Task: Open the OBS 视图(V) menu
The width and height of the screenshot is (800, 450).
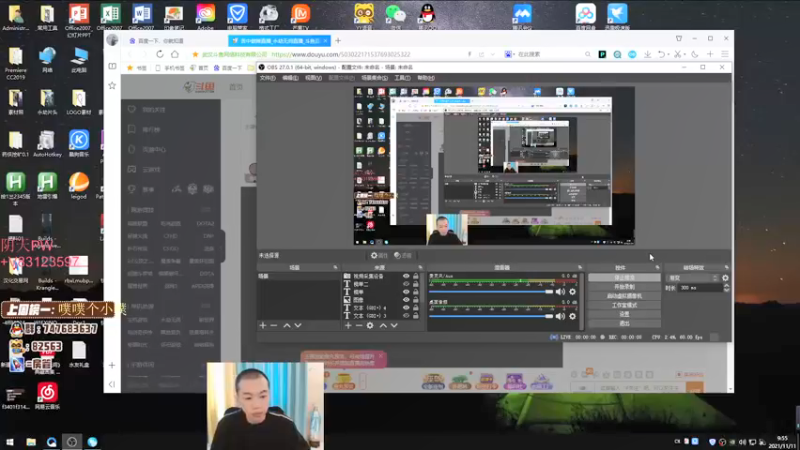Action: click(313, 78)
